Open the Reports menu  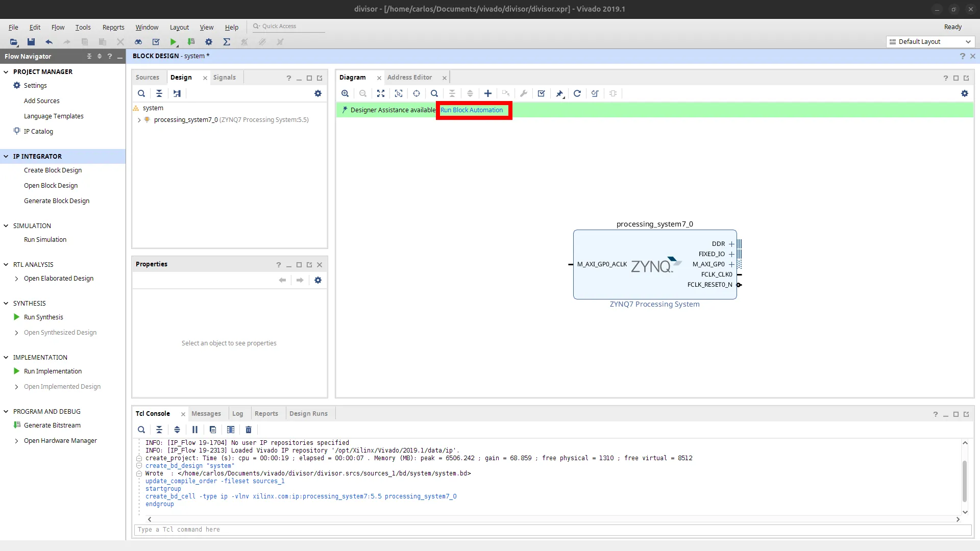pyautogui.click(x=113, y=27)
